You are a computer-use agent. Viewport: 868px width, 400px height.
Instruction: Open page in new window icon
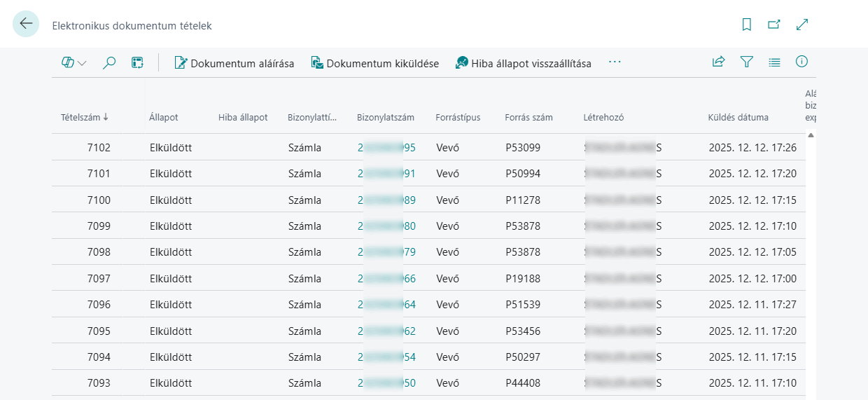point(773,25)
